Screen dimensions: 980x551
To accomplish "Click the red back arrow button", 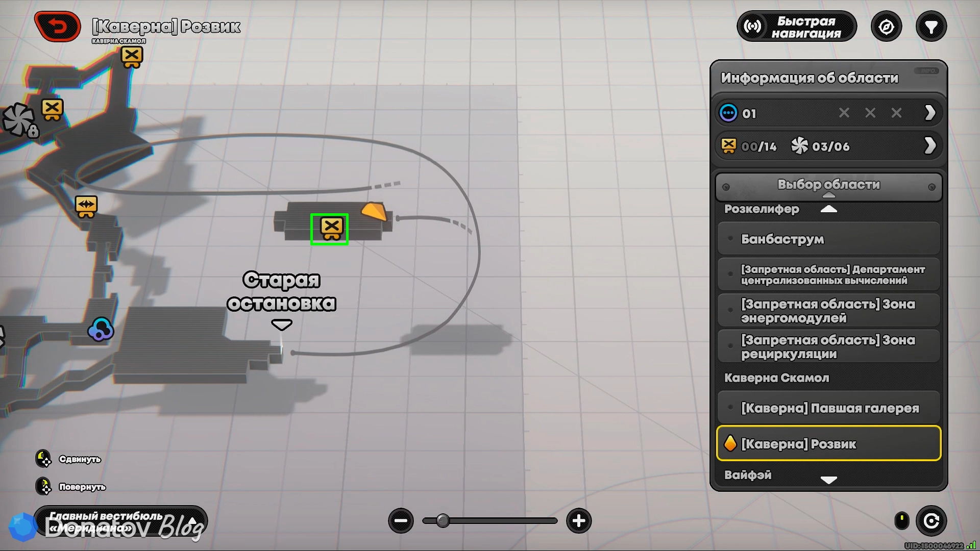I will (57, 26).
